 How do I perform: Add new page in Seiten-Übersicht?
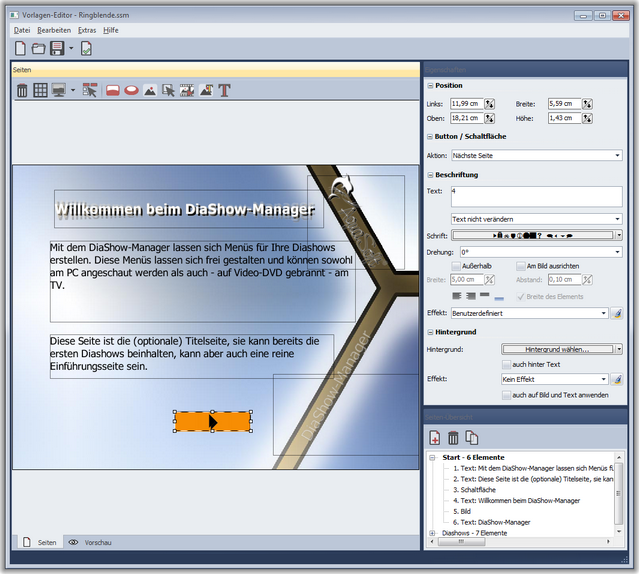tap(435, 438)
